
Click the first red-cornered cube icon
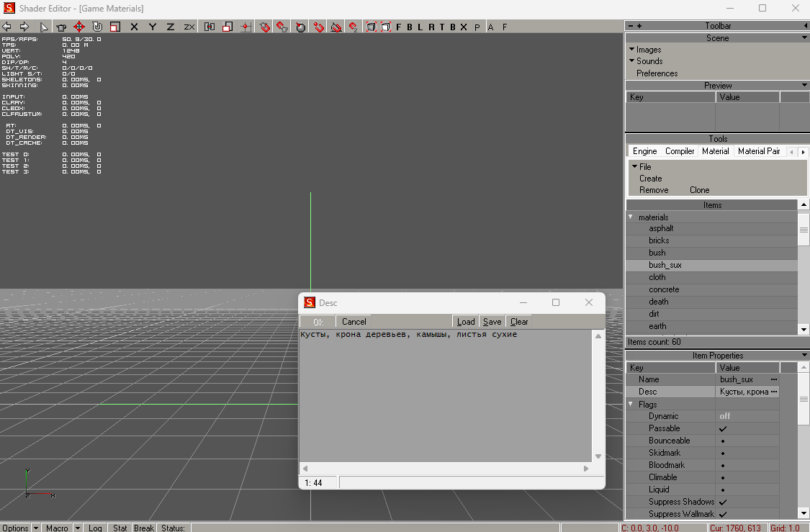pos(371,27)
